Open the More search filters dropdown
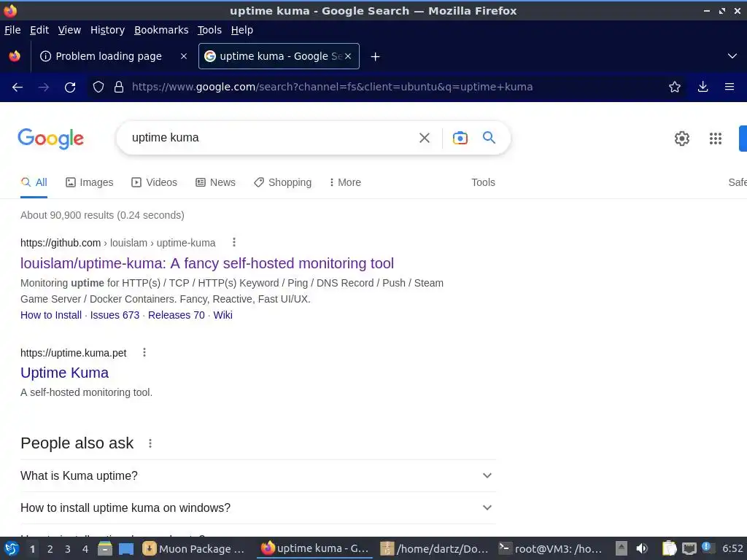Image resolution: width=747 pixels, height=560 pixels. (345, 183)
